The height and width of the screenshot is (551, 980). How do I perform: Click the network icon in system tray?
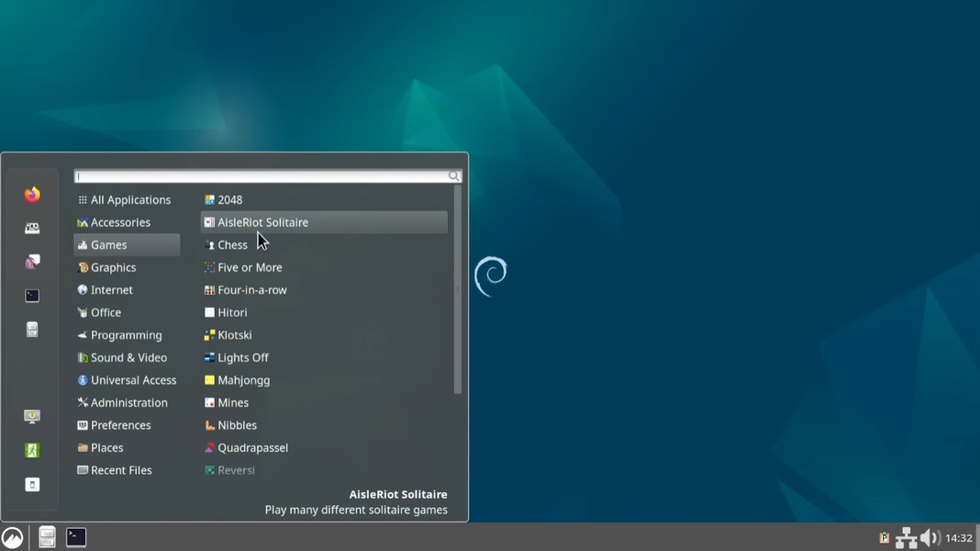906,538
